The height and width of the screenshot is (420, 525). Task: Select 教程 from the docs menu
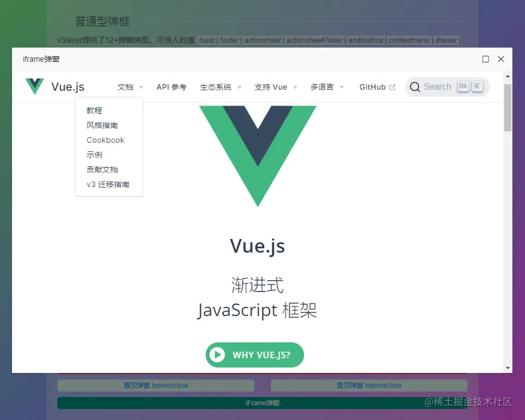click(94, 110)
